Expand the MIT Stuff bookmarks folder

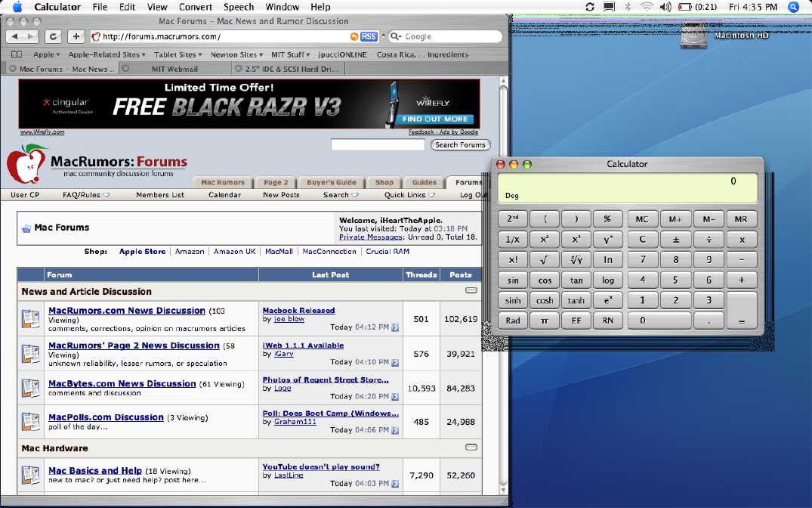pos(291,54)
